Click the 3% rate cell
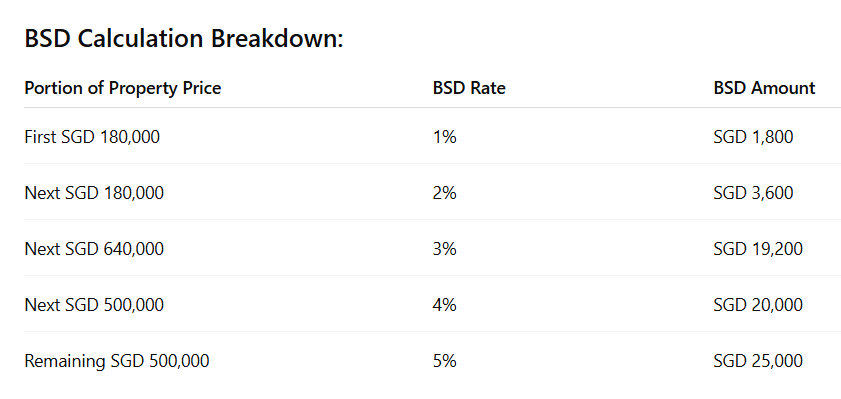The width and height of the screenshot is (841, 399). 445,249
